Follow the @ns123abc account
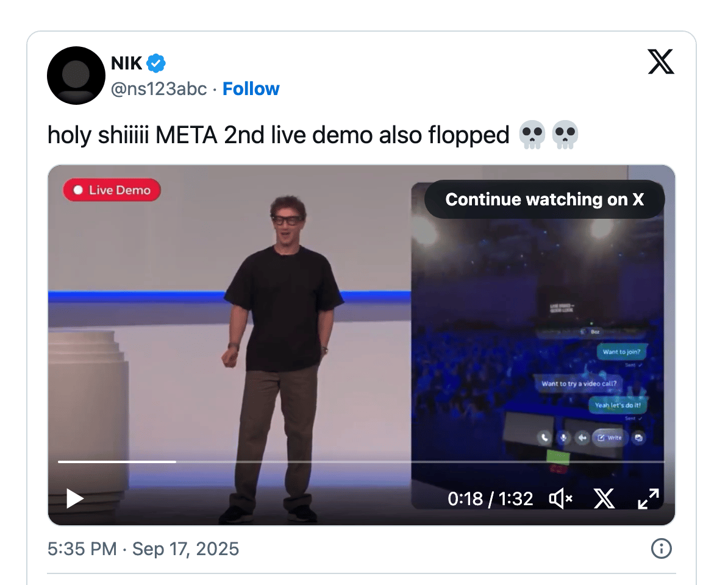This screenshot has width=728, height=585. pos(251,88)
